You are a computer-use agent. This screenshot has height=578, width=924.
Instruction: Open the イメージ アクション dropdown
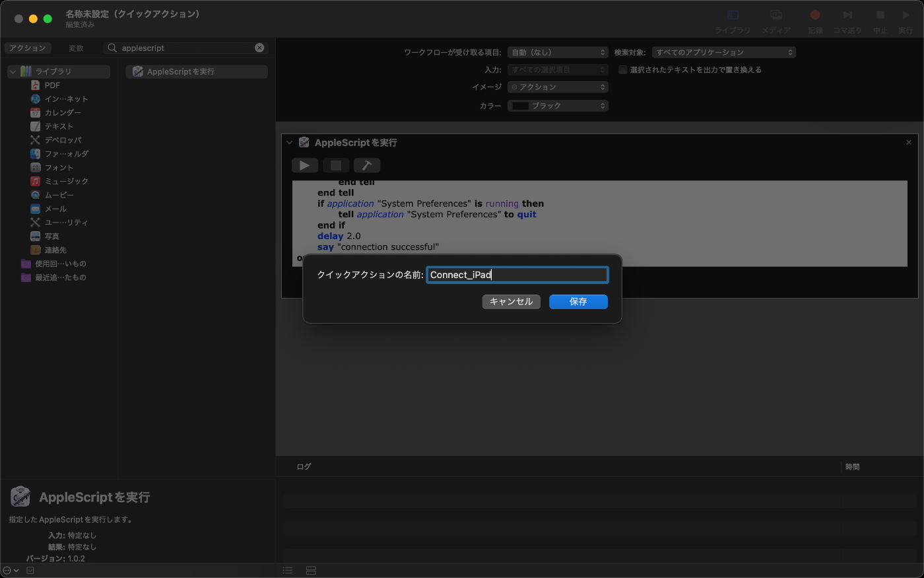(x=558, y=87)
